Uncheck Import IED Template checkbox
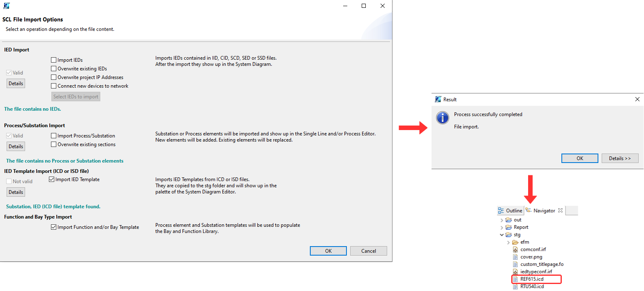 pyautogui.click(x=51, y=179)
